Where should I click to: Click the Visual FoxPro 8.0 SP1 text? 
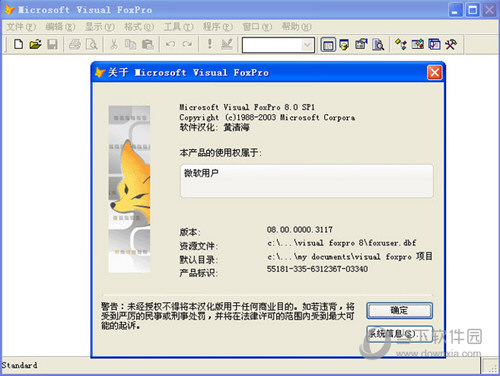(x=247, y=107)
